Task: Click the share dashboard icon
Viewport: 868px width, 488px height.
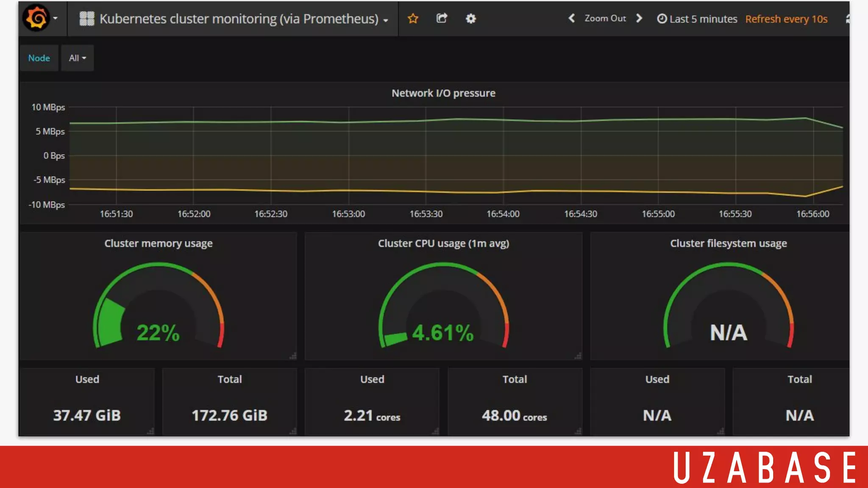Action: (x=442, y=18)
